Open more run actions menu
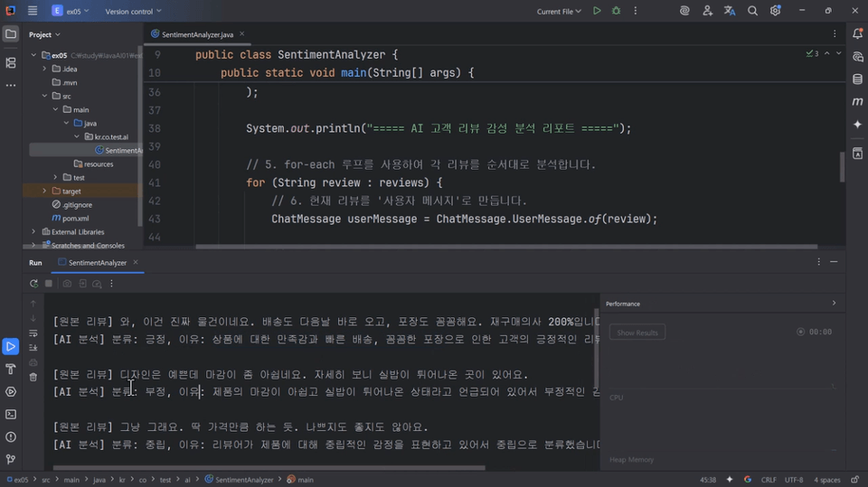This screenshot has height=487, width=868. [636, 11]
